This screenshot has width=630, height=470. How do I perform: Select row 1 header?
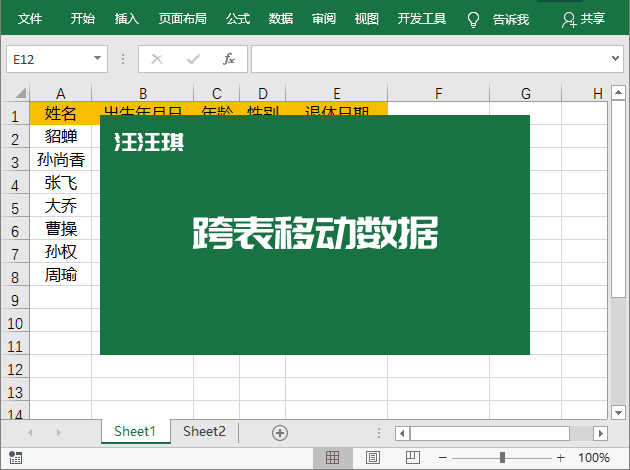point(15,114)
